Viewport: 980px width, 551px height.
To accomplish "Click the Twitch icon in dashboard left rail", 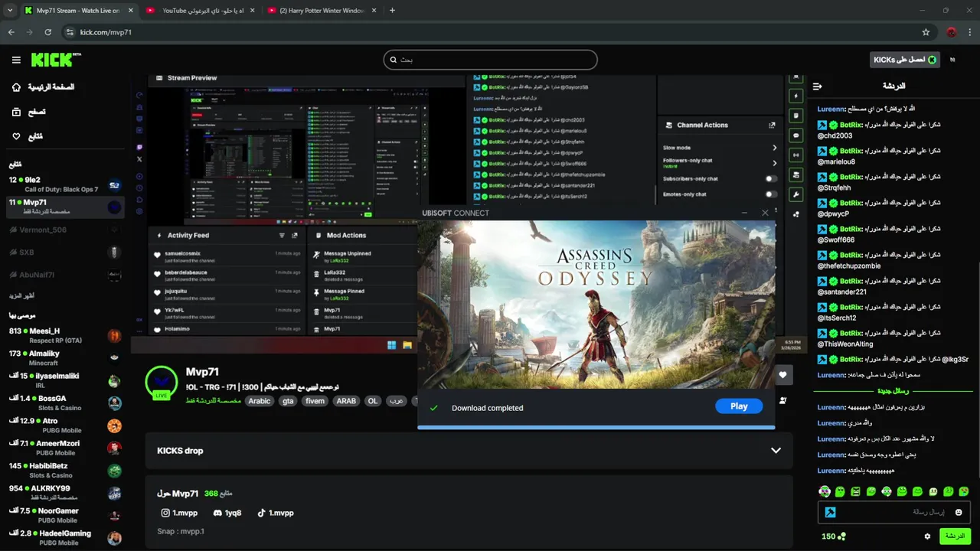I will click(139, 147).
